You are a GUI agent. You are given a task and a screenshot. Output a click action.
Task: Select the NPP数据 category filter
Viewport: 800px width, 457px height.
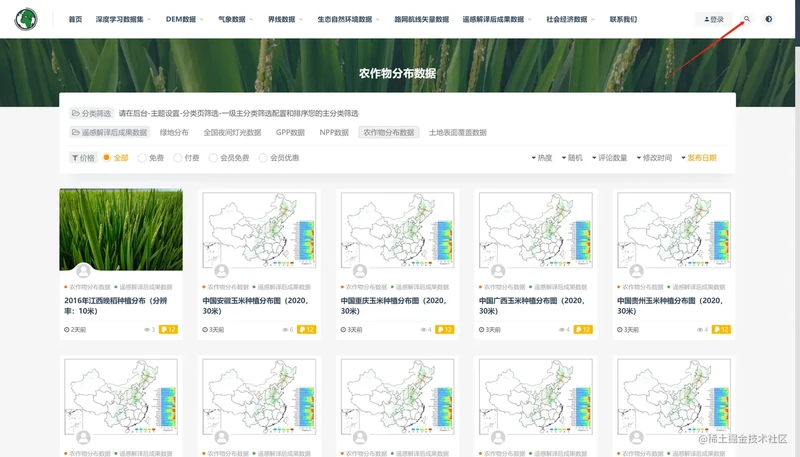[334, 133]
